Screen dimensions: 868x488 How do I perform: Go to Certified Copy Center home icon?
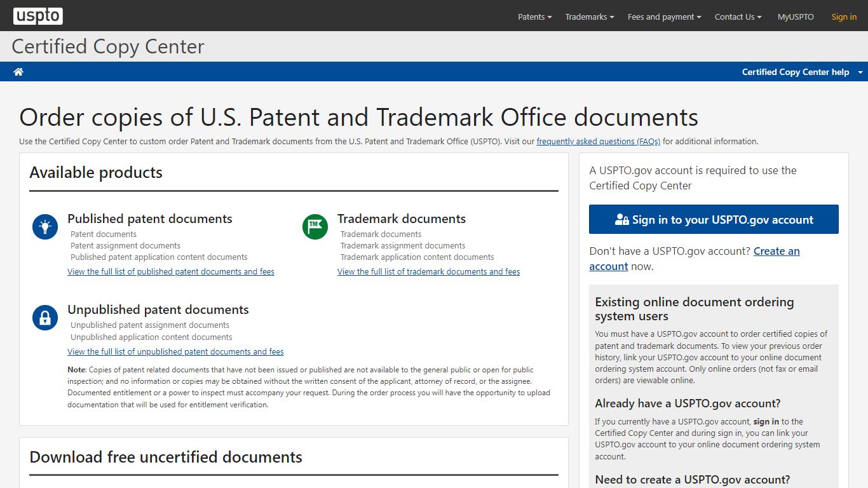click(x=18, y=72)
